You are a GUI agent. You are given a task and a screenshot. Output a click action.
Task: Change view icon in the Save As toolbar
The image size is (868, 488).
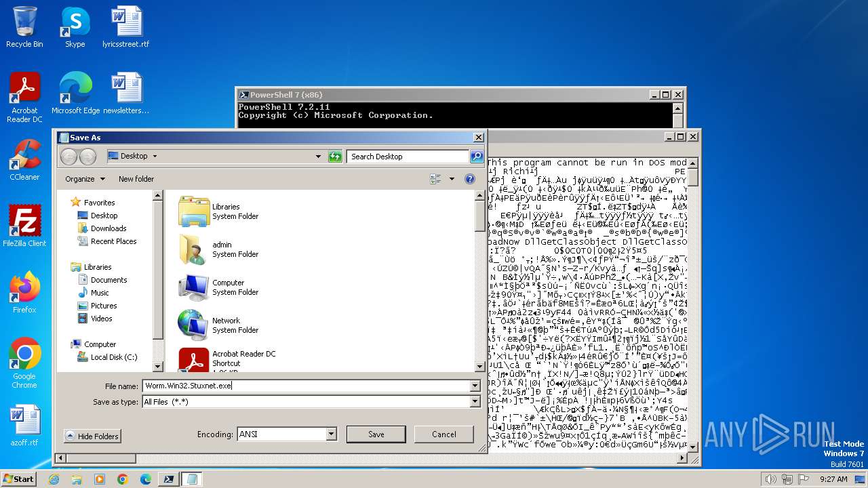coord(435,179)
